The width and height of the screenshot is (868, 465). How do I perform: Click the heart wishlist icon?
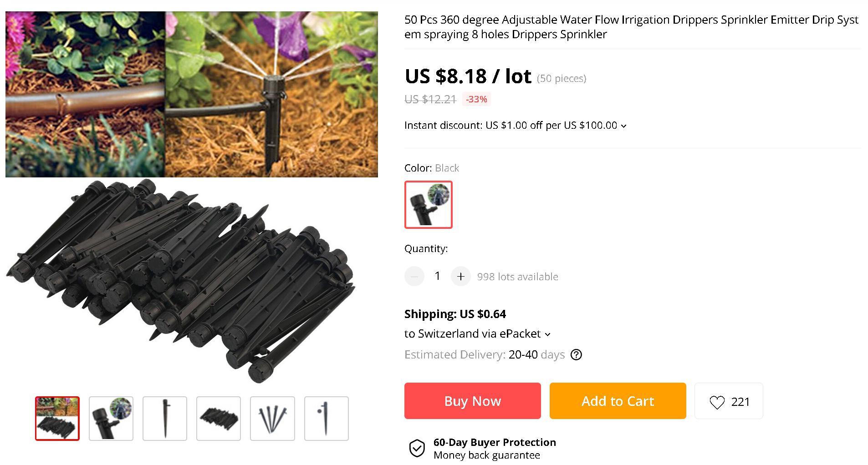pos(717,402)
